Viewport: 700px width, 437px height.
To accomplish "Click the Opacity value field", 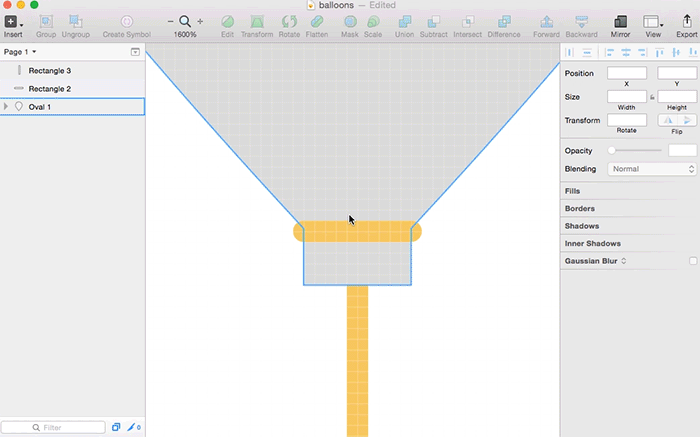I will coord(682,150).
